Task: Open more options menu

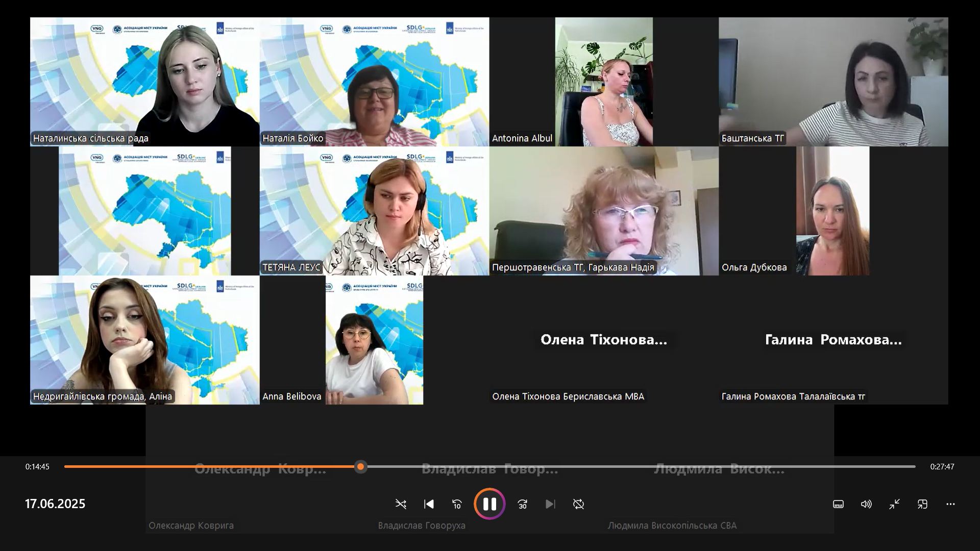Action: tap(950, 504)
